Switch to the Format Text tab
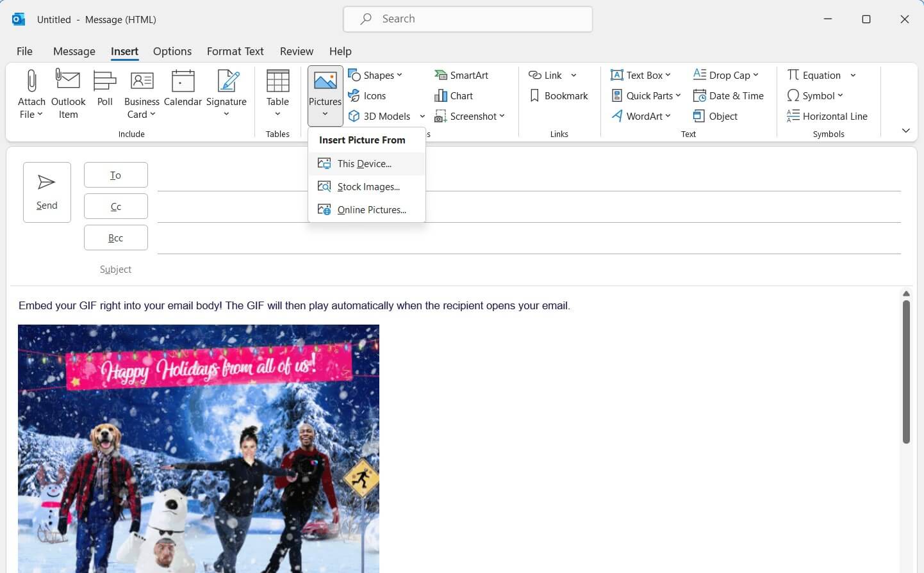The width and height of the screenshot is (924, 573). [x=235, y=51]
